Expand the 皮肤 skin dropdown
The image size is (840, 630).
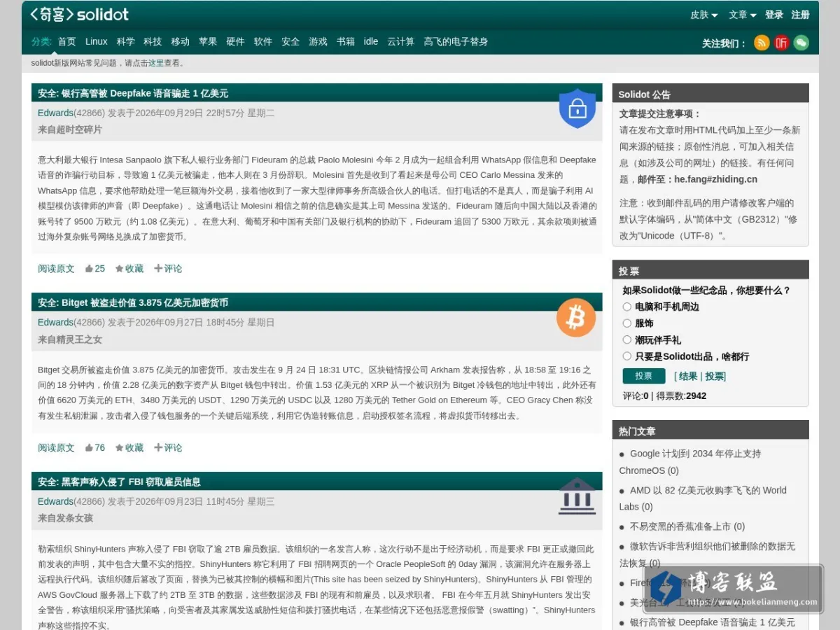[703, 15]
